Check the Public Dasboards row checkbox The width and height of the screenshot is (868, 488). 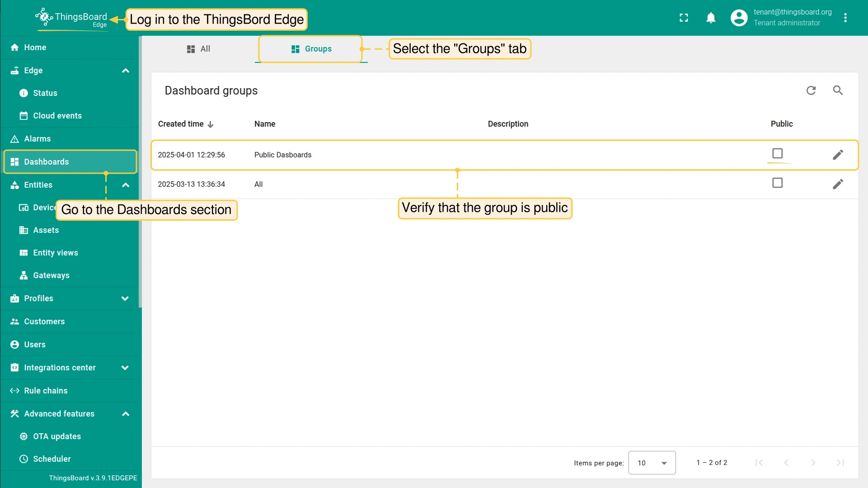(x=777, y=154)
